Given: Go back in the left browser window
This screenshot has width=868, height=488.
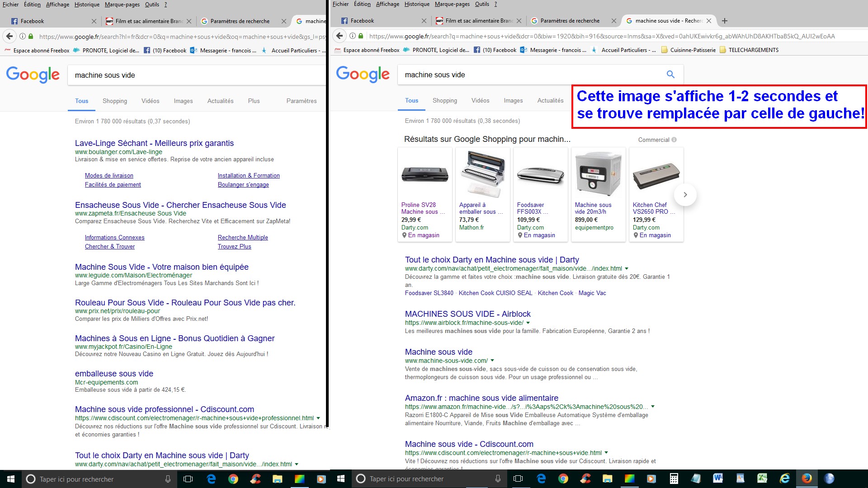Looking at the screenshot, I should [x=9, y=37].
